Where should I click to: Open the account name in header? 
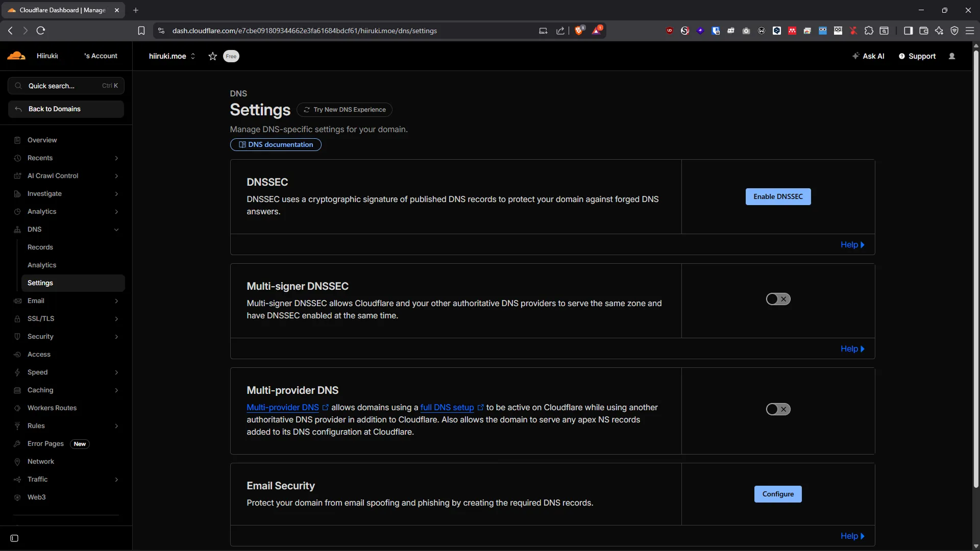[77, 56]
